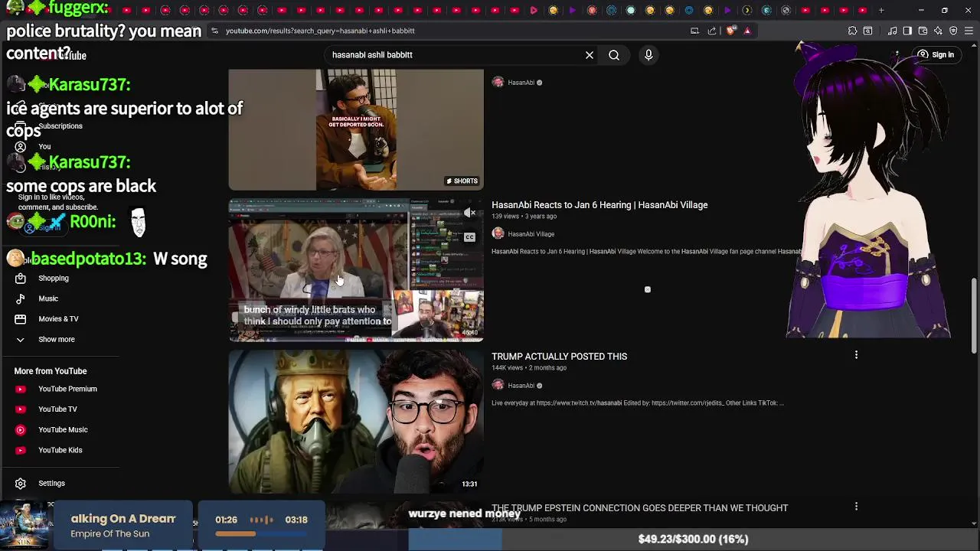The width and height of the screenshot is (980, 551).
Task: Open a new browser tab with plus
Action: click(881, 10)
